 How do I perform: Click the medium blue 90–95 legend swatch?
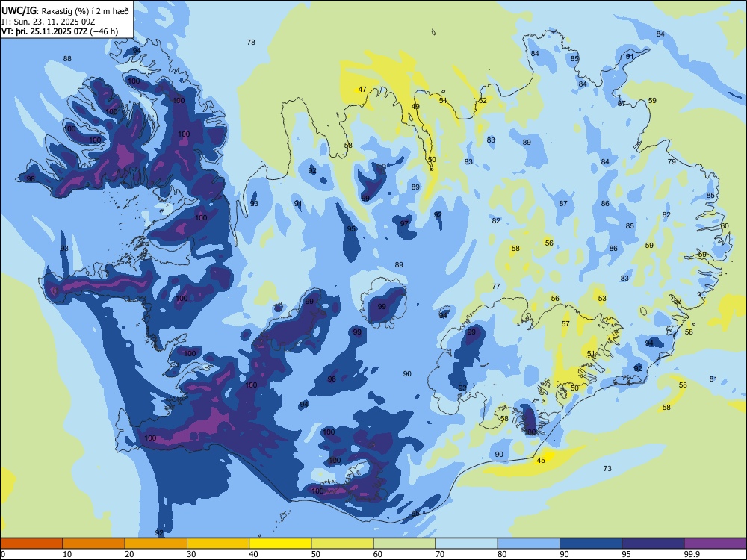tap(591, 544)
